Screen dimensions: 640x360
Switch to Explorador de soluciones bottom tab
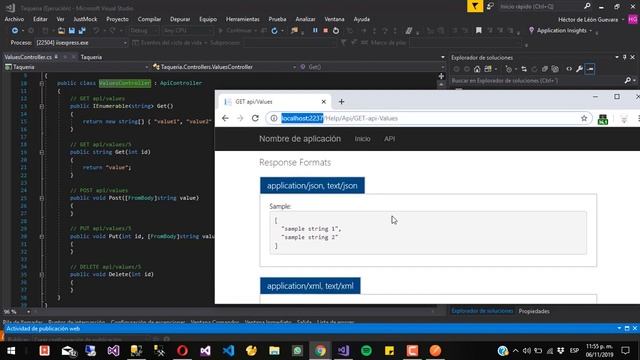482,311
